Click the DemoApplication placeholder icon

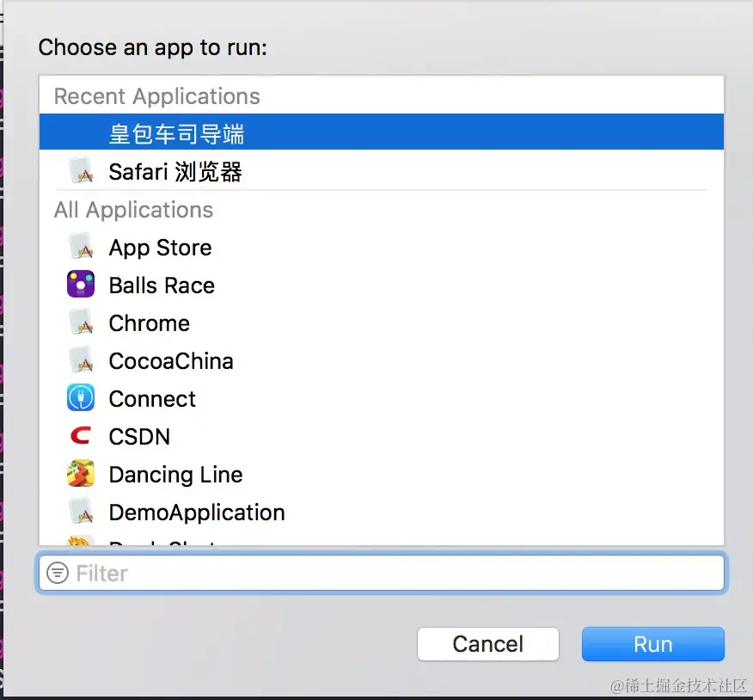click(x=81, y=511)
